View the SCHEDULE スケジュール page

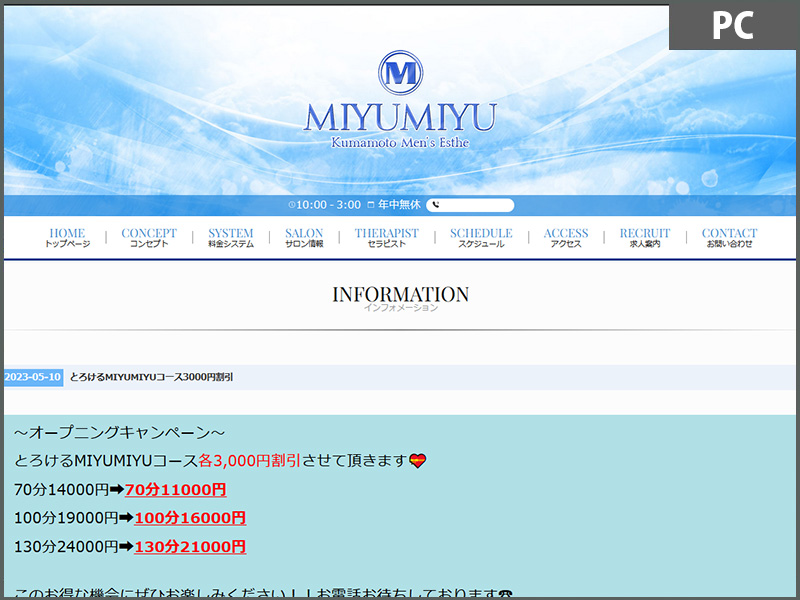pyautogui.click(x=481, y=238)
